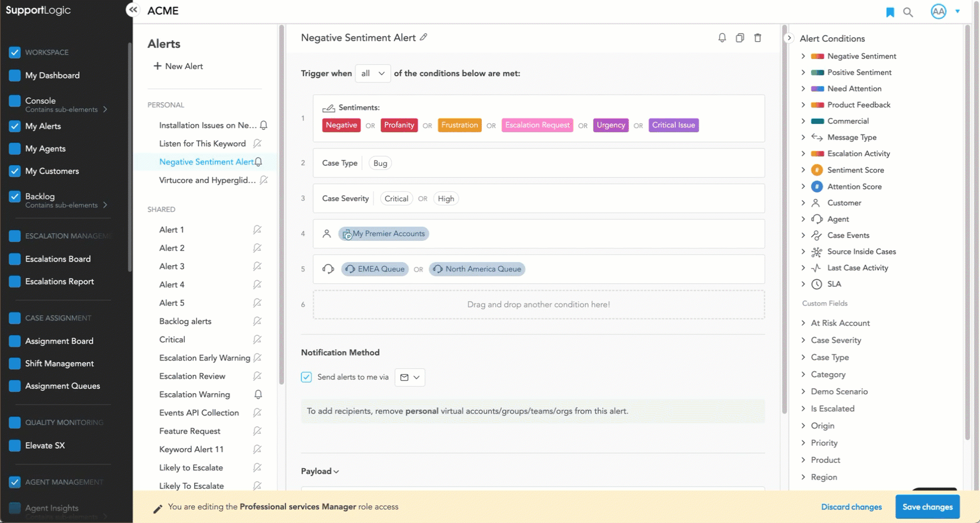980x523 pixels.
Task: Toggle muted bell for Listen for This Keyword
Action: (x=257, y=143)
